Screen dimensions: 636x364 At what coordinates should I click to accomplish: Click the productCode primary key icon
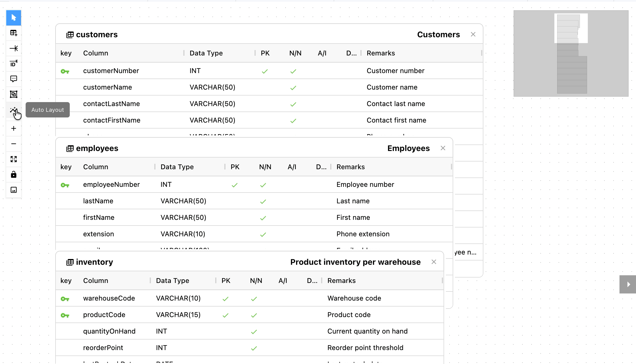(x=65, y=315)
